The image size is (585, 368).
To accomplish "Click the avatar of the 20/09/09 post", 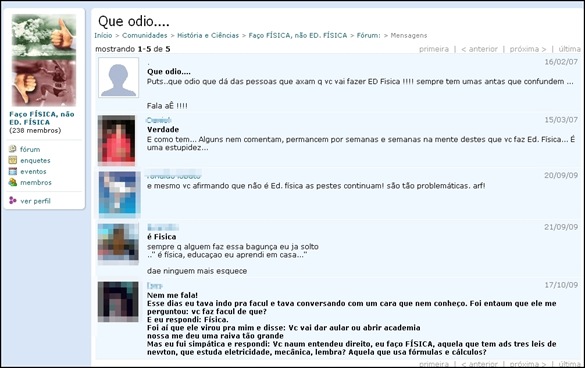I will coord(119,194).
